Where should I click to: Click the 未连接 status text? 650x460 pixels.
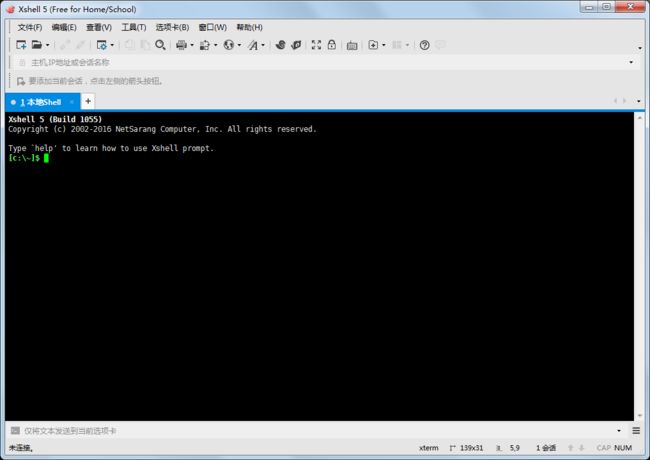(x=21, y=448)
